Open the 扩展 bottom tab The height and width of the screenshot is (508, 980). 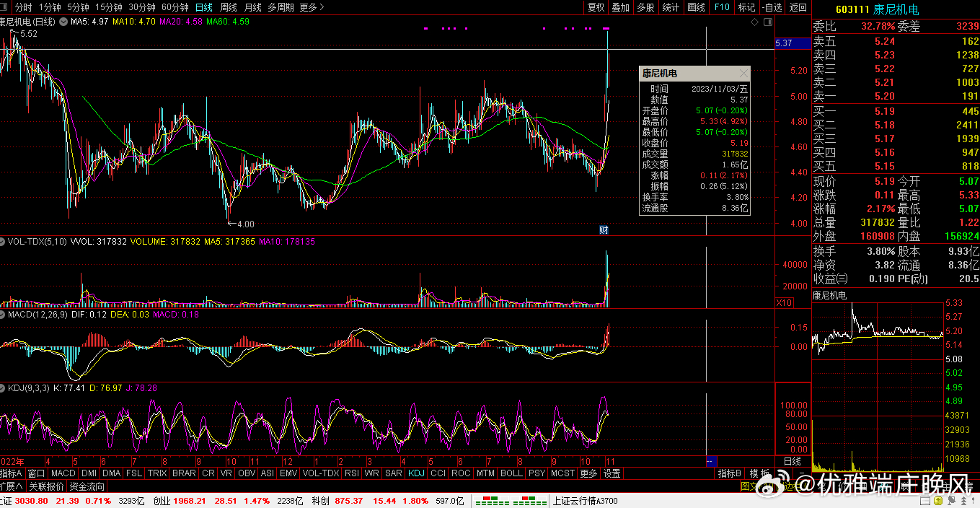coord(12,487)
